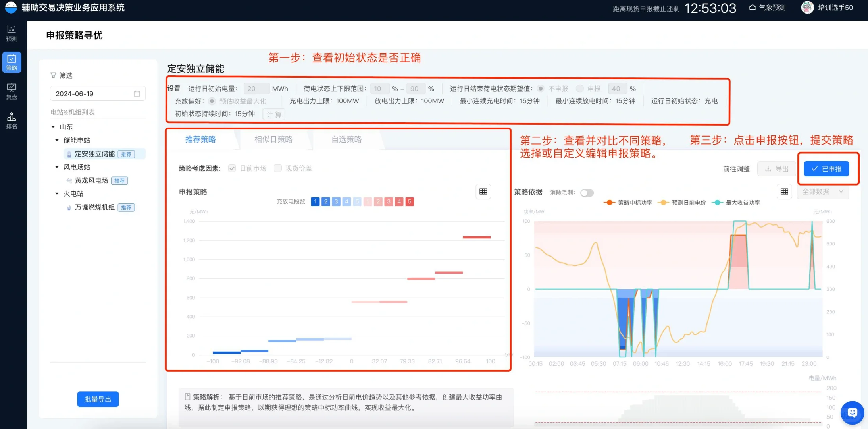Open the 预测 panel in the sidebar

pos(12,33)
